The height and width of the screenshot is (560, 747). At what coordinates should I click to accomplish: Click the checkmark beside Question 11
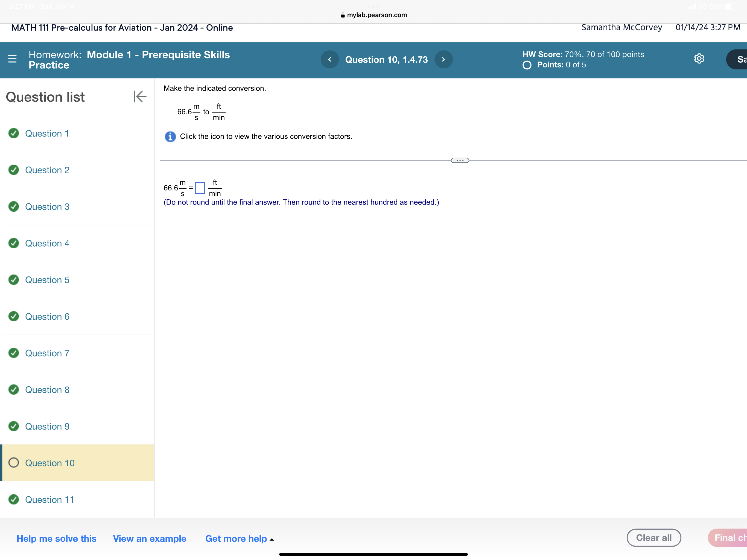click(x=13, y=500)
